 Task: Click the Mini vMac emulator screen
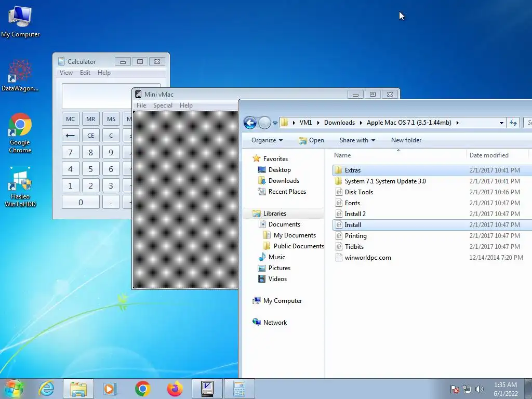[x=185, y=199]
